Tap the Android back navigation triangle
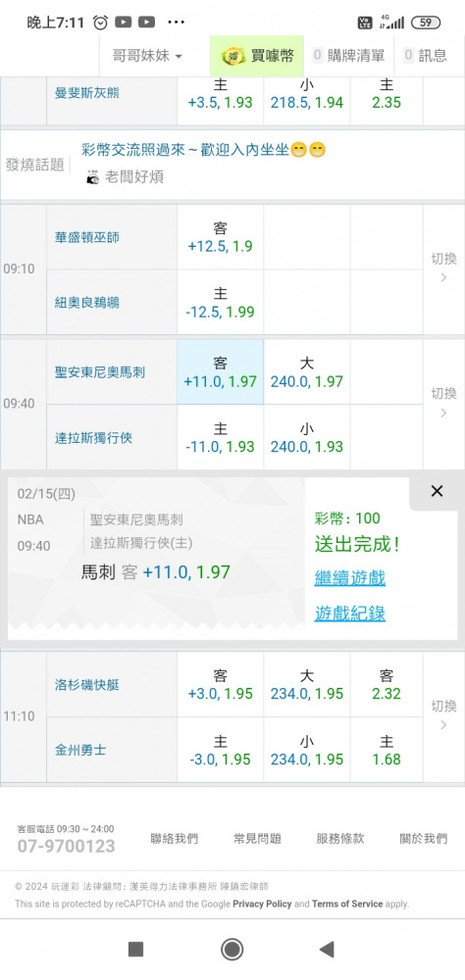Image resolution: width=465 pixels, height=980 pixels. tap(327, 950)
